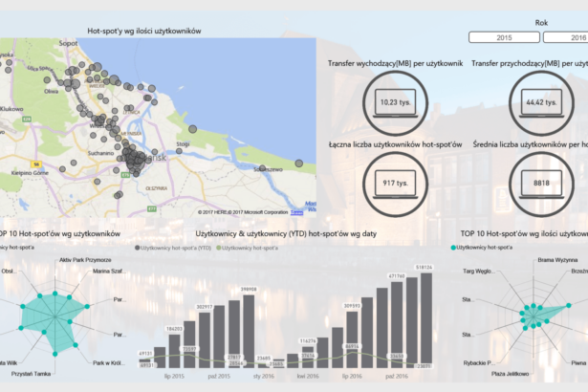The width and height of the screenshot is (588, 392).
Task: Click the paź 2016 axis label
Action: (x=397, y=376)
